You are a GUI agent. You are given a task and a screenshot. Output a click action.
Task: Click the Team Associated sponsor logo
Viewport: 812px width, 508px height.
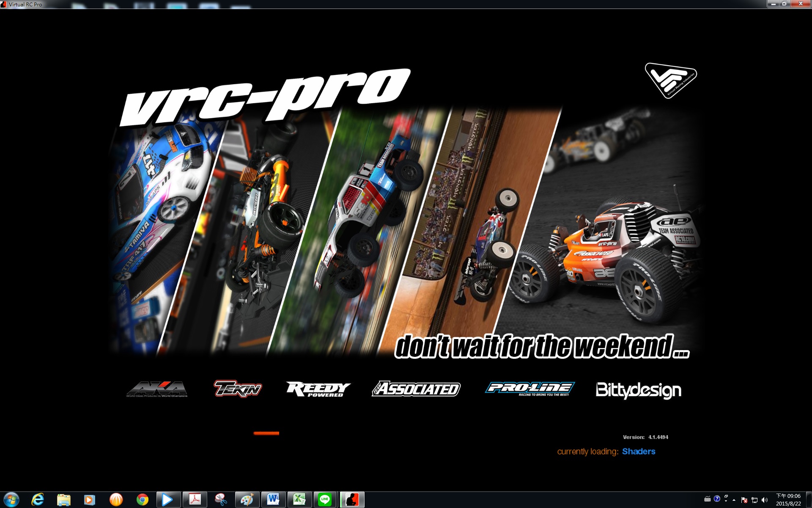[416, 389]
